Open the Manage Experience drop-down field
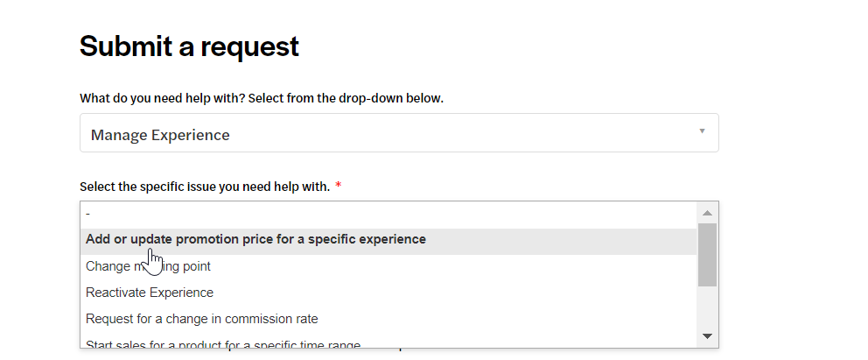The height and width of the screenshot is (360, 868). click(399, 133)
